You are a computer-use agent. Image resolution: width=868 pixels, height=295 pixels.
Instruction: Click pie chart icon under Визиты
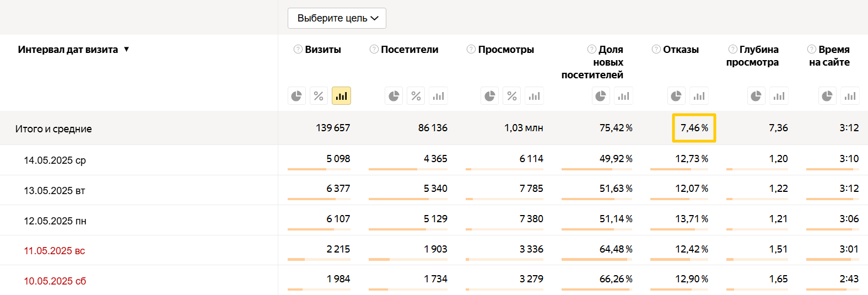pos(296,96)
